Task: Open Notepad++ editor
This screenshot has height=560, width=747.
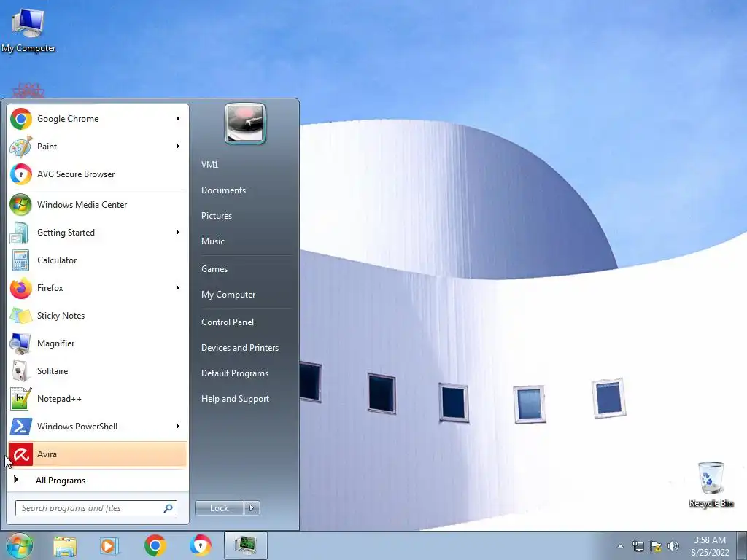Action: (x=98, y=399)
